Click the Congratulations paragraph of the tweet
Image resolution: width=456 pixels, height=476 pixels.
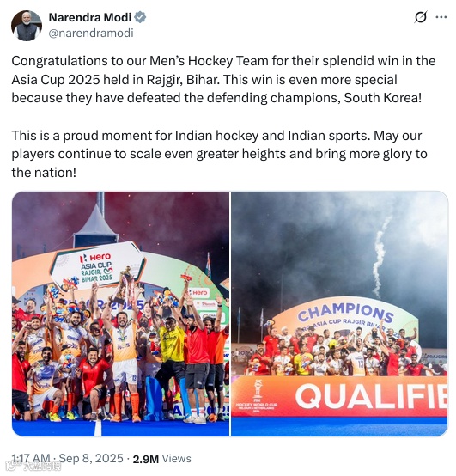coord(223,80)
